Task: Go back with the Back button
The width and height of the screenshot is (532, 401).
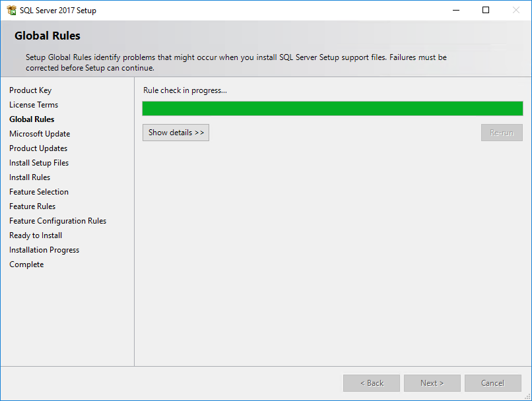Action: [372, 383]
